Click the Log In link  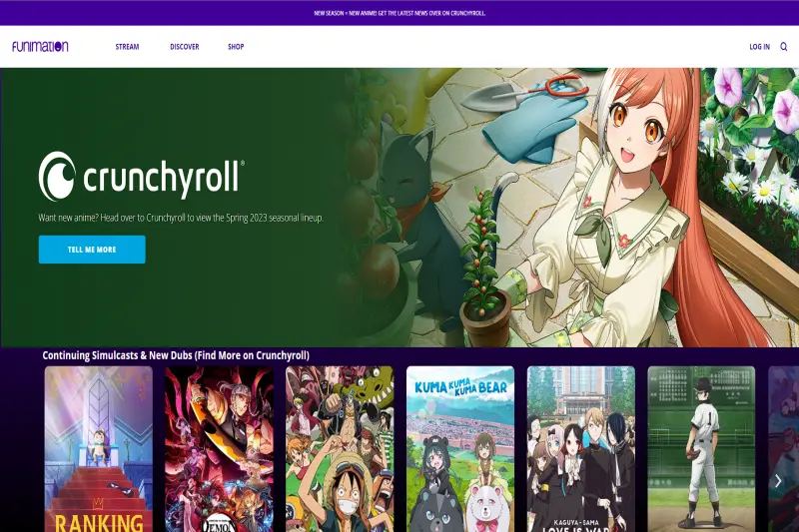759,46
